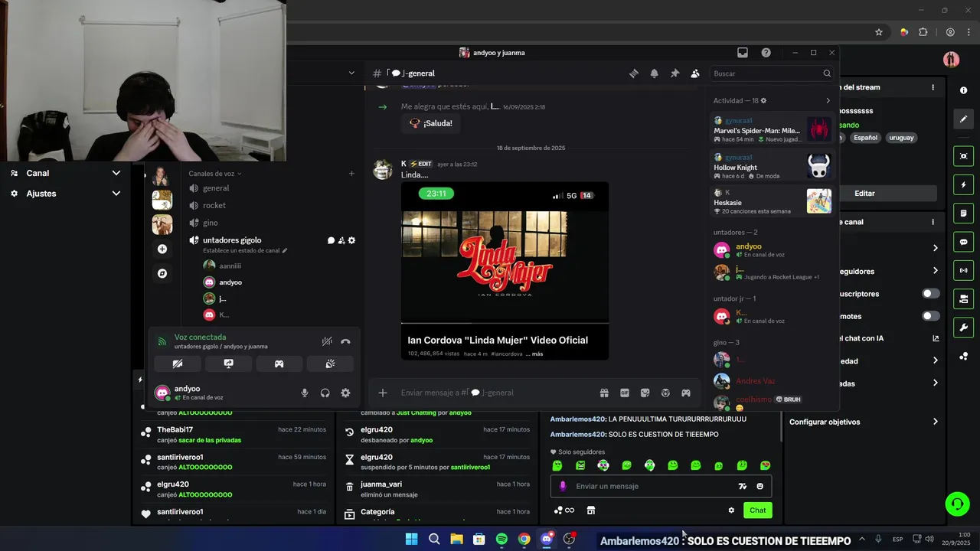Open the Hollow Knight activity card
The height and width of the screenshot is (551, 980).
[x=772, y=166]
